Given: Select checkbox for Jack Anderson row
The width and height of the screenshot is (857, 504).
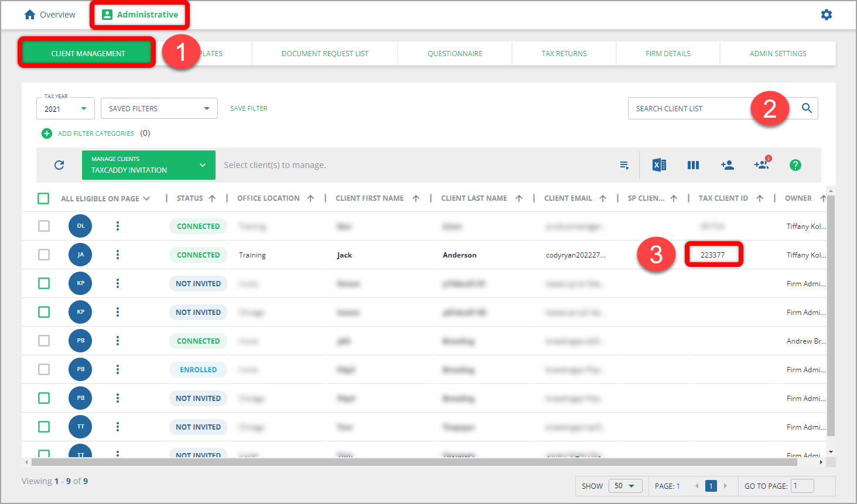Looking at the screenshot, I should pos(44,255).
